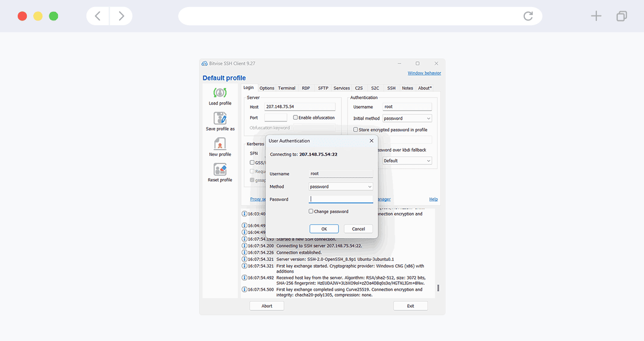Viewport: 644px width, 341px height.
Task: Reload the page with the refresh icon
Action: click(528, 16)
